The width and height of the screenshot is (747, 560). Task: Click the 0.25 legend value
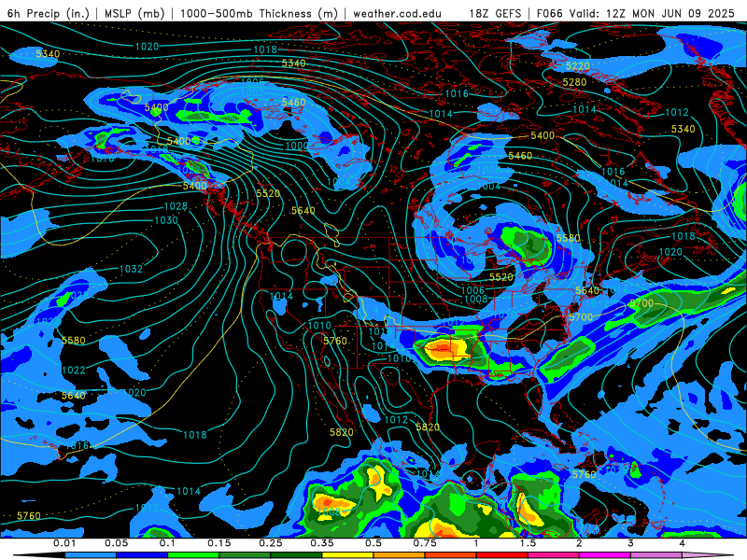[x=271, y=543]
